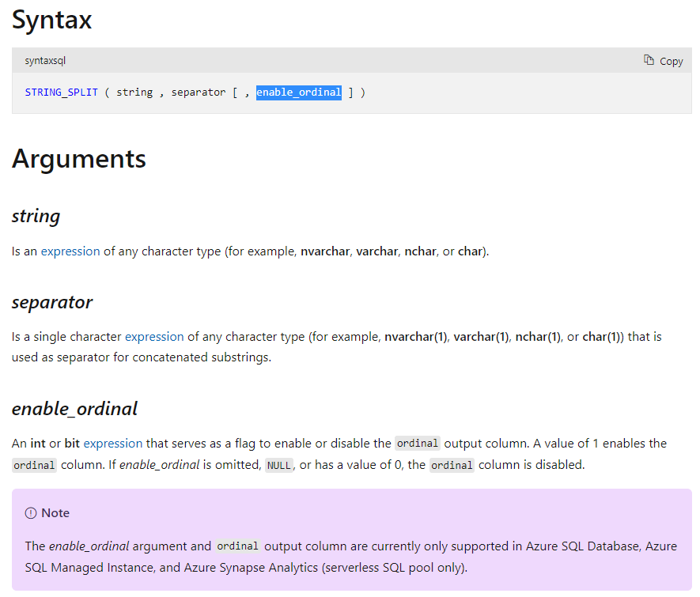Click the Arguments heading

79,159
